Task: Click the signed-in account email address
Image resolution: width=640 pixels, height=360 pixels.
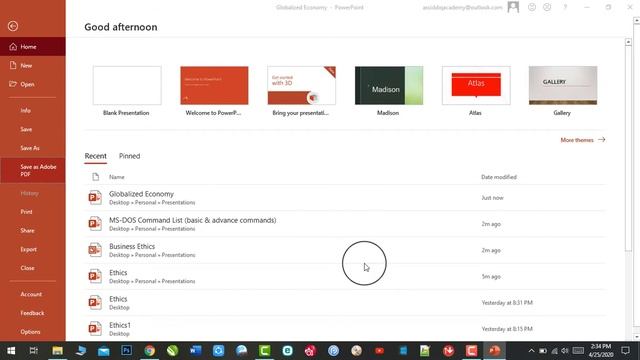Action: coord(462,7)
